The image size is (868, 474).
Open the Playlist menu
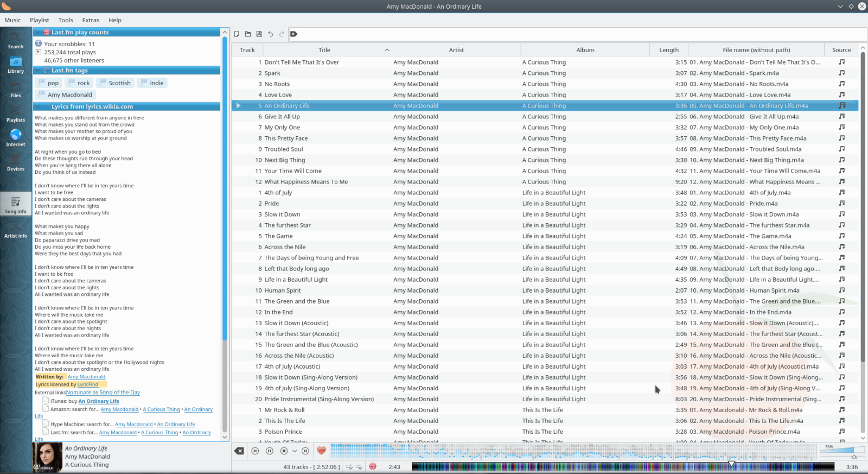tap(40, 20)
